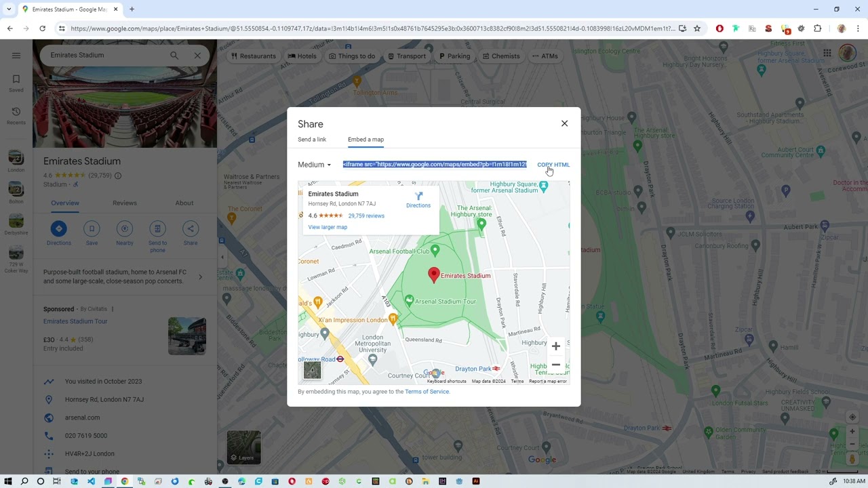
Task: Open the Windows Start menu
Action: click(x=8, y=481)
